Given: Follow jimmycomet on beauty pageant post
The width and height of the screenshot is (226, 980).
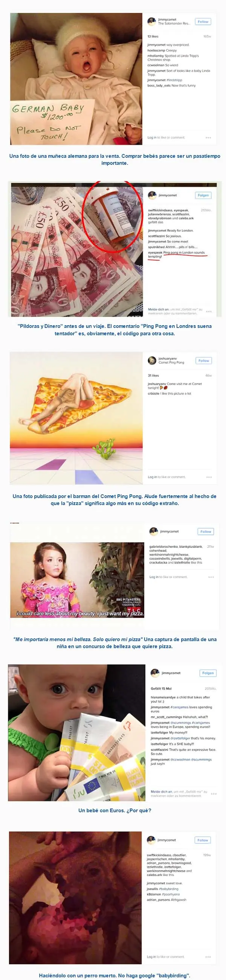Looking at the screenshot, I should [206, 531].
